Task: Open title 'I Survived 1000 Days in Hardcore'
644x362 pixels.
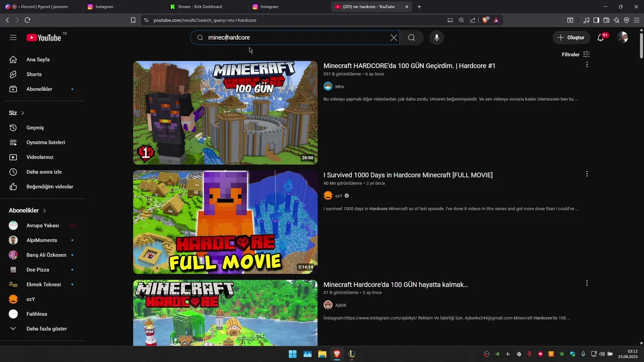Action: point(408,175)
